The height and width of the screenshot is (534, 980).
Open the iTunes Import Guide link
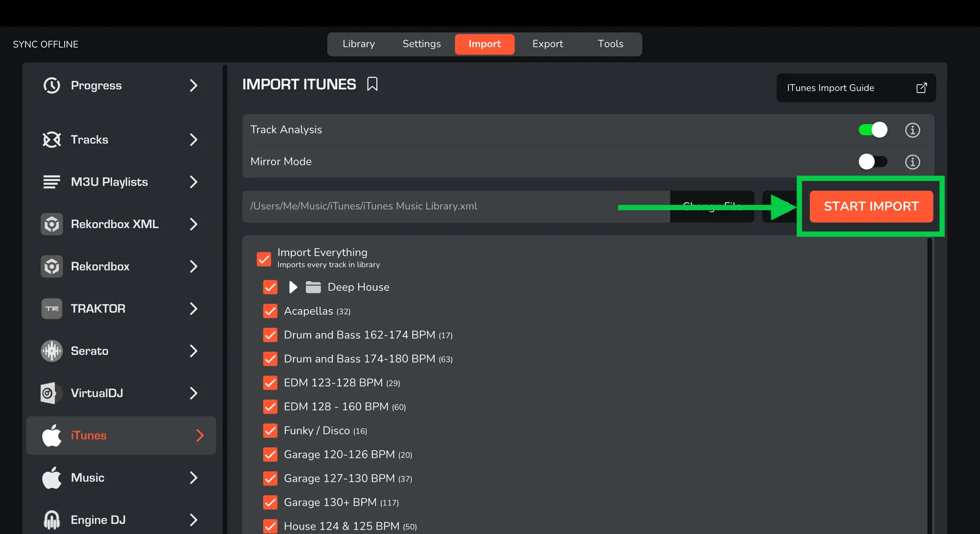click(x=856, y=88)
